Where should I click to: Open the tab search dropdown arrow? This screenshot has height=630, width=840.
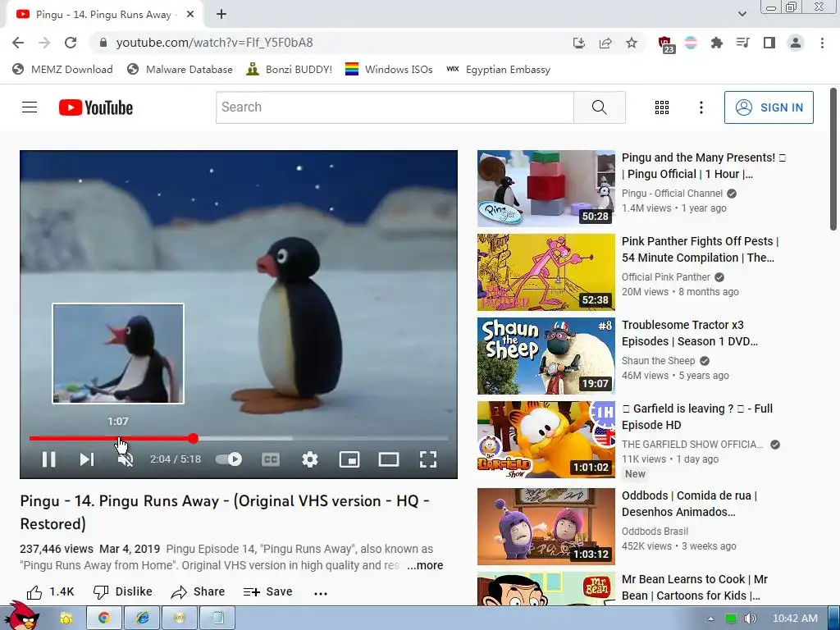742,14
